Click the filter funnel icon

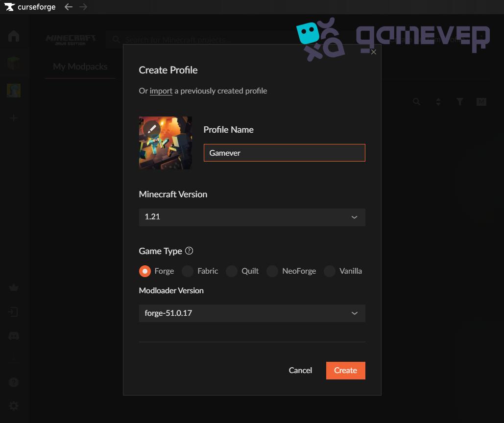tap(459, 102)
